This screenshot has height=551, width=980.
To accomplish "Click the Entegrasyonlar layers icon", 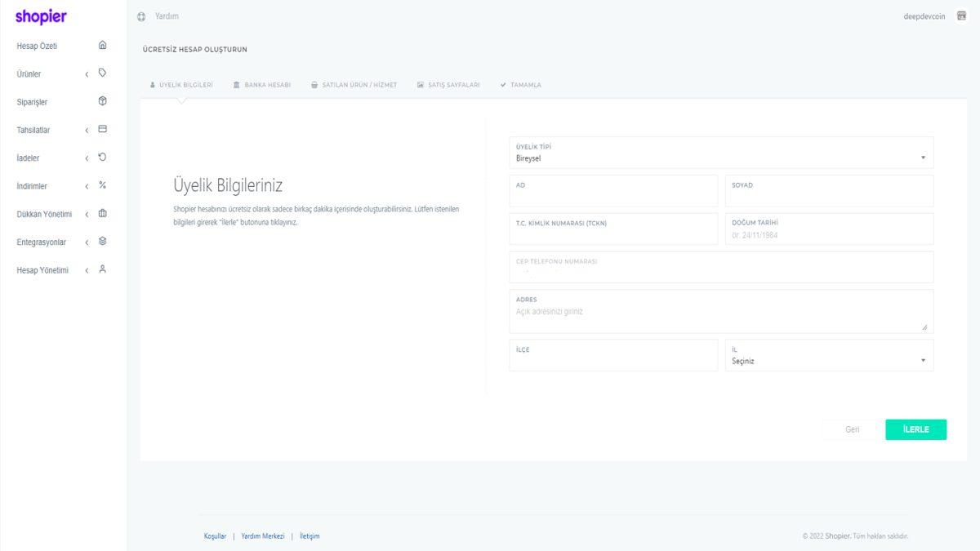I will [x=102, y=242].
